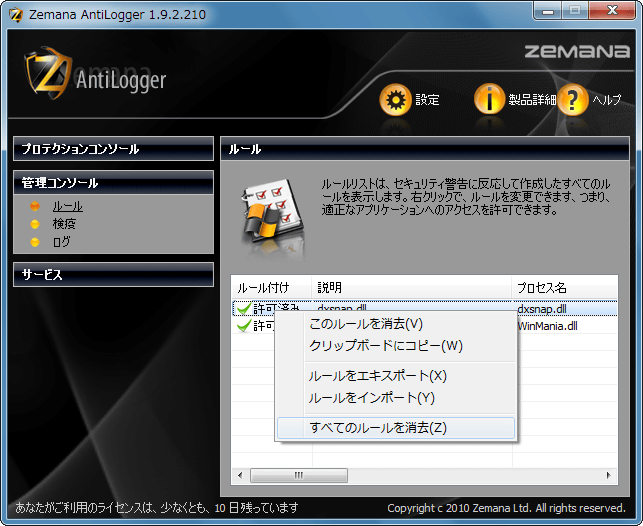
Task: Open the ルール link in sidebar
Action: (x=68, y=206)
